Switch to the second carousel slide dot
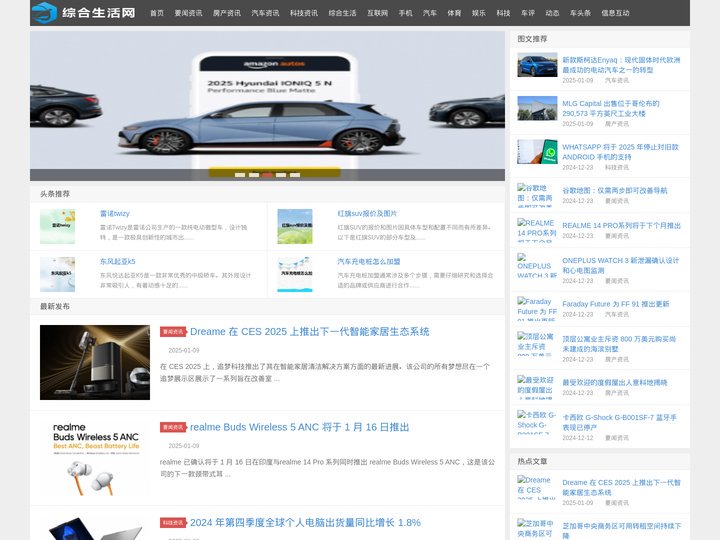720x540 pixels. pos(253,175)
